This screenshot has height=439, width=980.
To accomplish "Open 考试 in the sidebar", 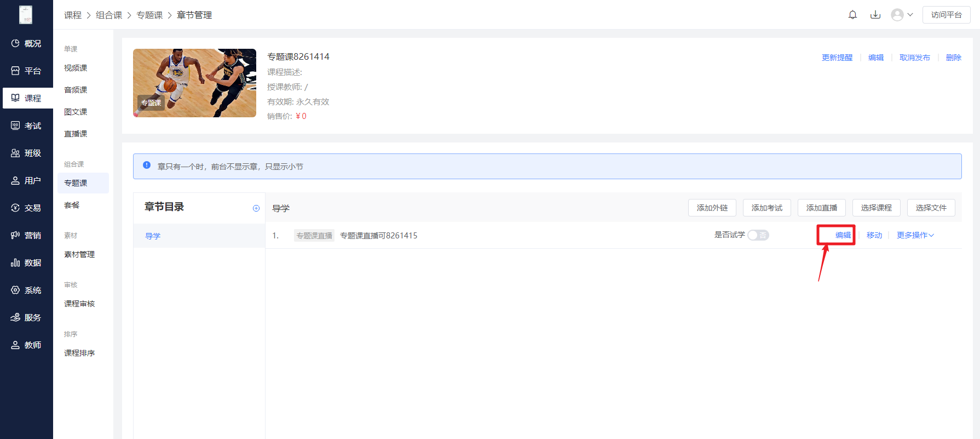I will [x=26, y=126].
